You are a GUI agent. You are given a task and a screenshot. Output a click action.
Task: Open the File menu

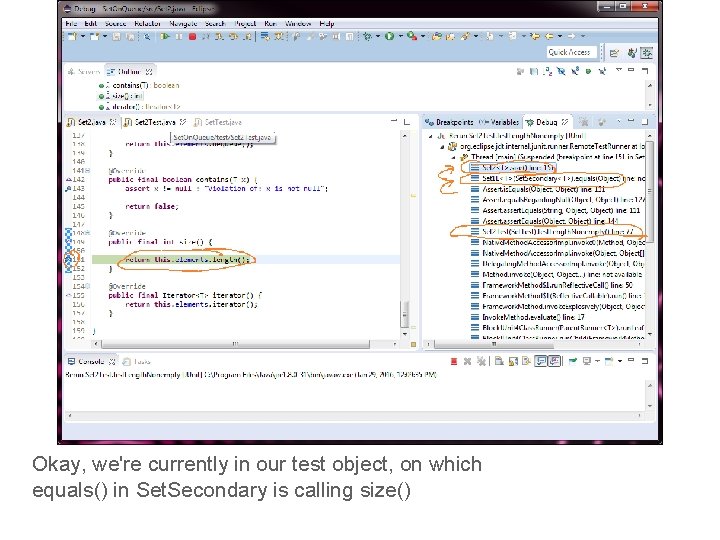[x=72, y=23]
